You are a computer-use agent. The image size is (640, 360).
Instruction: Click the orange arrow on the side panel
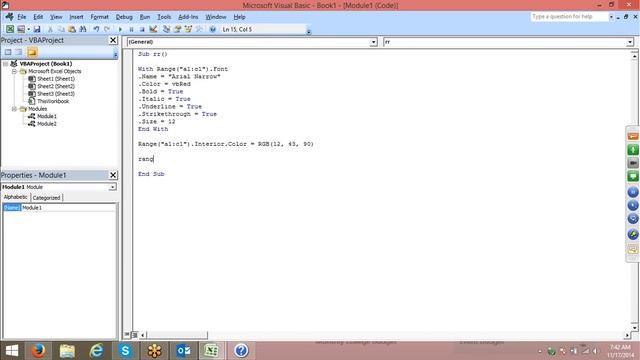point(633,136)
